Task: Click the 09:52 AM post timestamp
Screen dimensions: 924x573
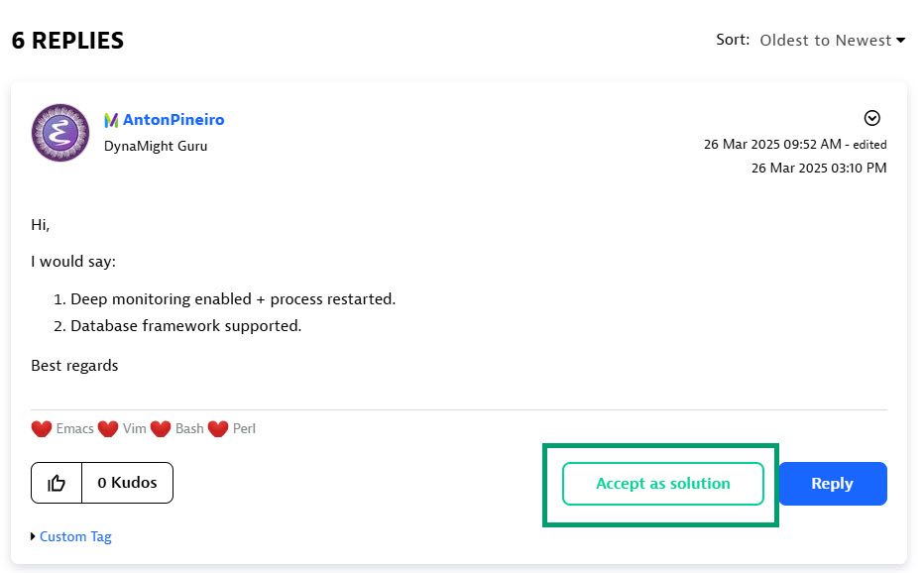Action: tap(772, 144)
